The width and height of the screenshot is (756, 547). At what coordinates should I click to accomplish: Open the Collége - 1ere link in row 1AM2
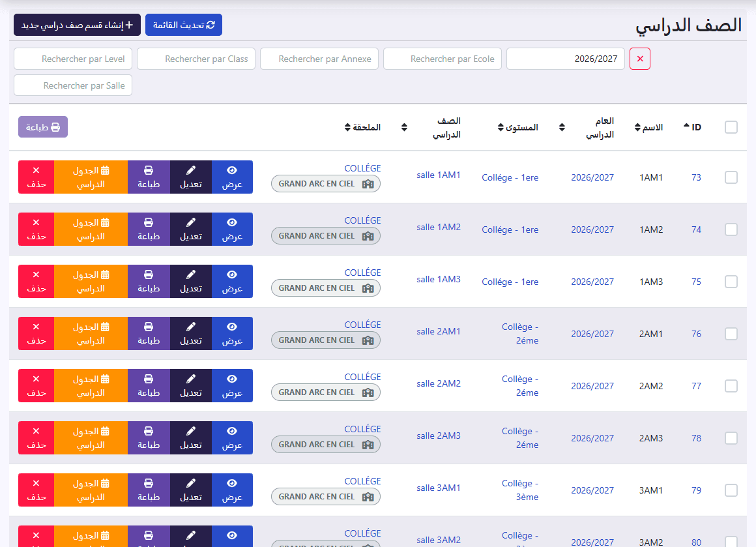(x=510, y=229)
